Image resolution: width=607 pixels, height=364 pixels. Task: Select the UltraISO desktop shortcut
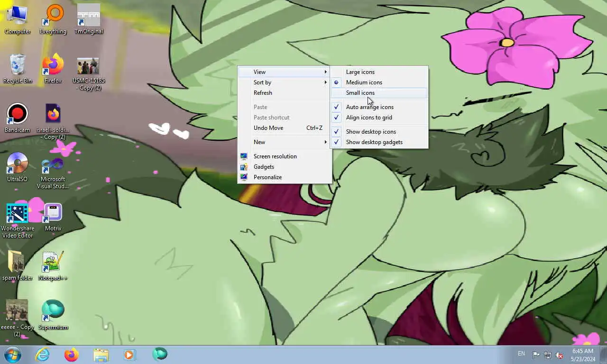pos(18,167)
